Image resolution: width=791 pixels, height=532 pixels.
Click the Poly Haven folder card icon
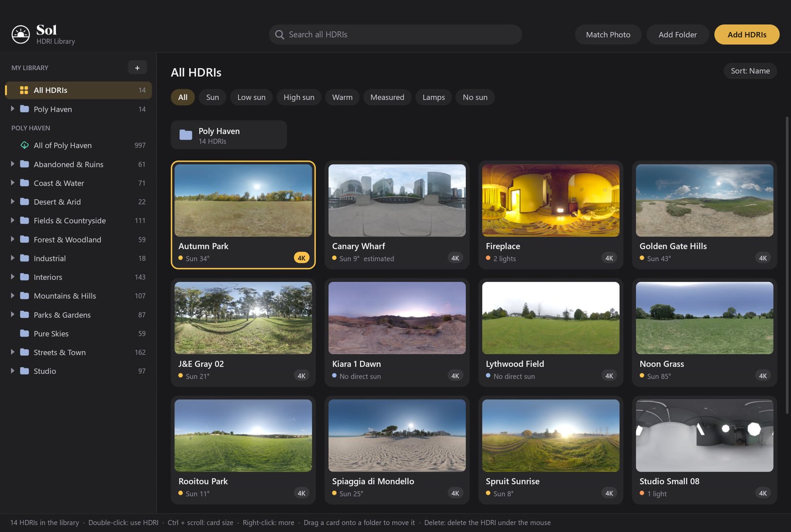tap(186, 135)
